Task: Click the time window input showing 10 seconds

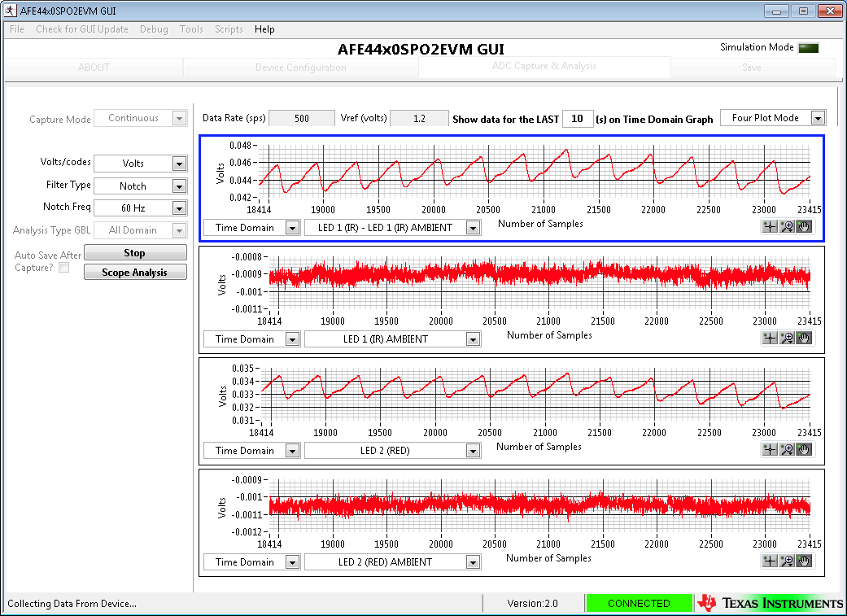Action: [578, 117]
